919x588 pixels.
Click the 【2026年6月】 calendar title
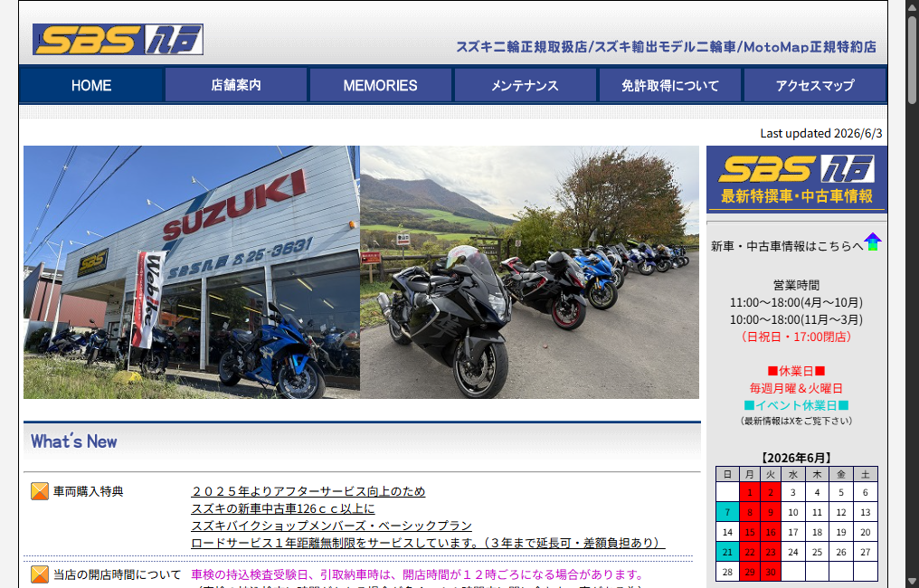[796, 458]
